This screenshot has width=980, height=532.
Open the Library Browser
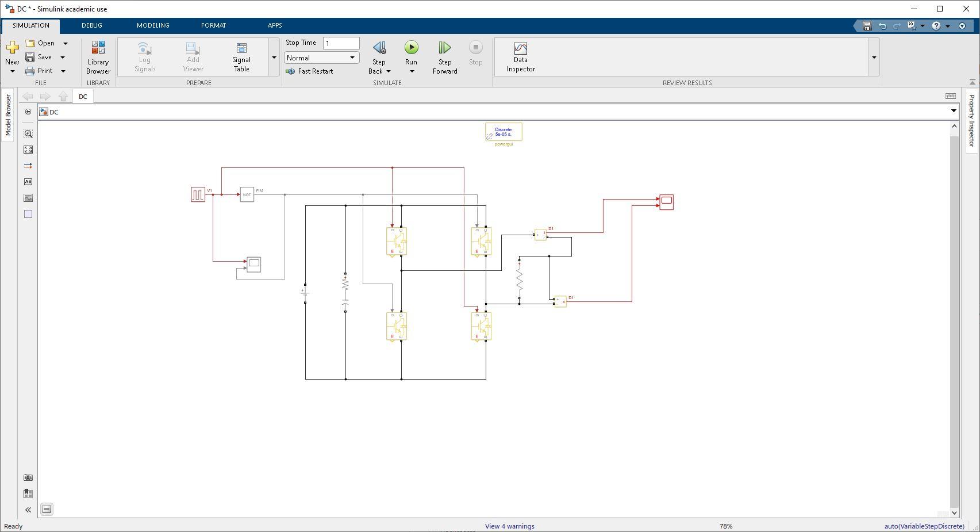(98, 57)
